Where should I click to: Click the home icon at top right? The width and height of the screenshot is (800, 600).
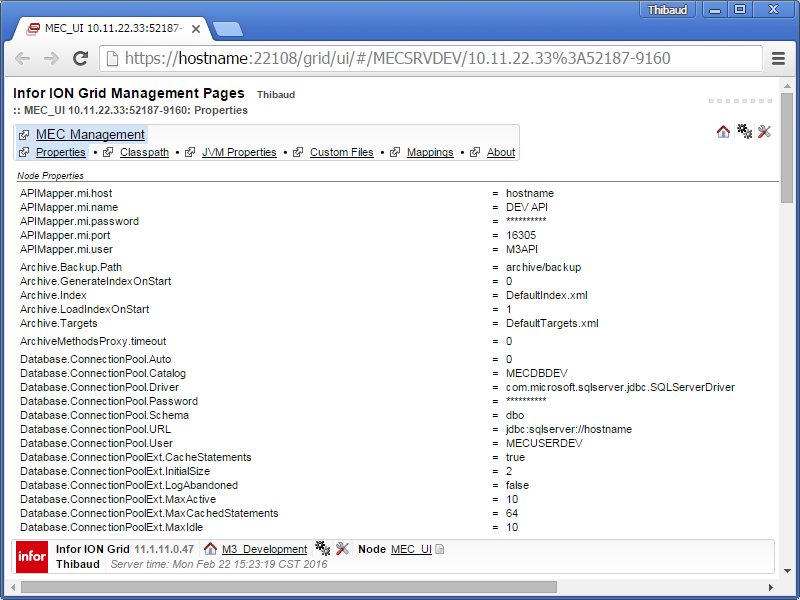click(x=723, y=132)
